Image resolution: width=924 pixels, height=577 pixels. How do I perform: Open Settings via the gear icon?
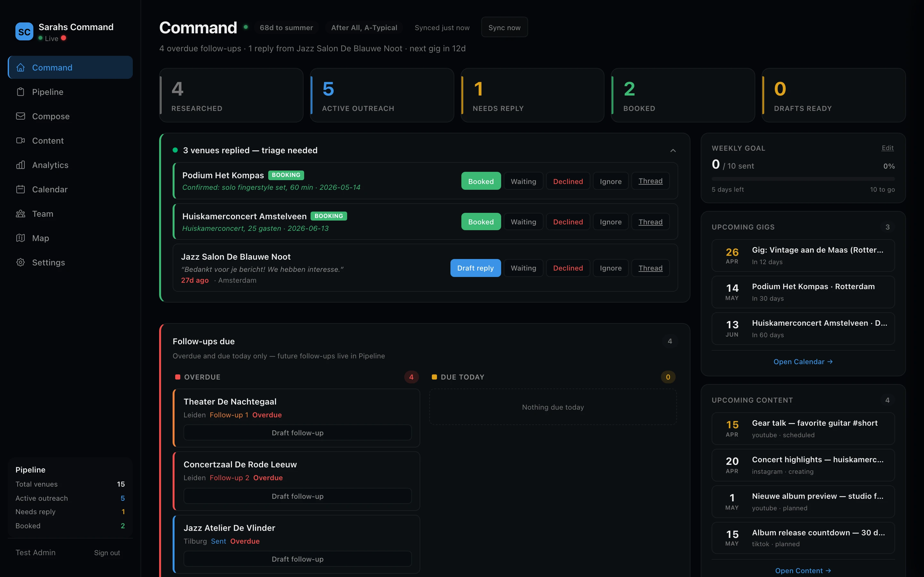[21, 262]
